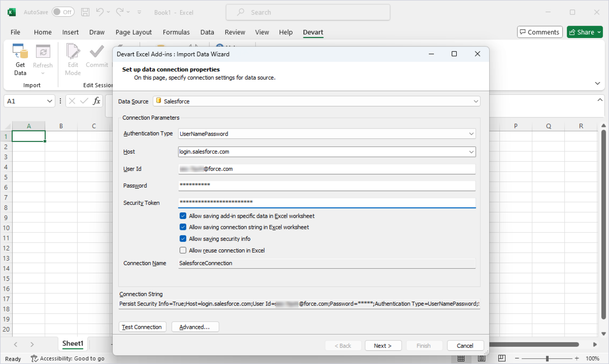This screenshot has width=609, height=364.
Task: Expand the Host dropdown list
Action: click(x=471, y=152)
